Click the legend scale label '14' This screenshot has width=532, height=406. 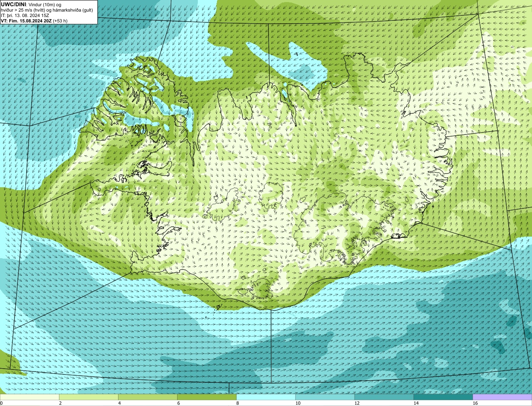[416, 403]
